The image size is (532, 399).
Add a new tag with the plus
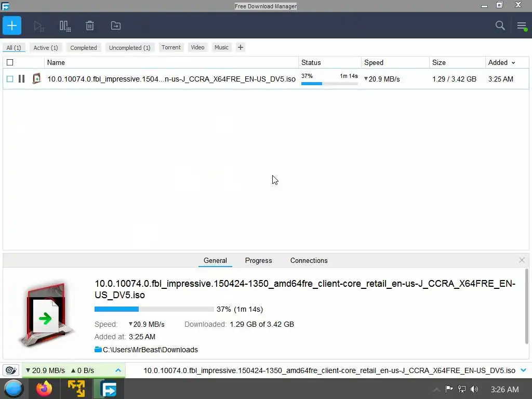[x=241, y=47]
